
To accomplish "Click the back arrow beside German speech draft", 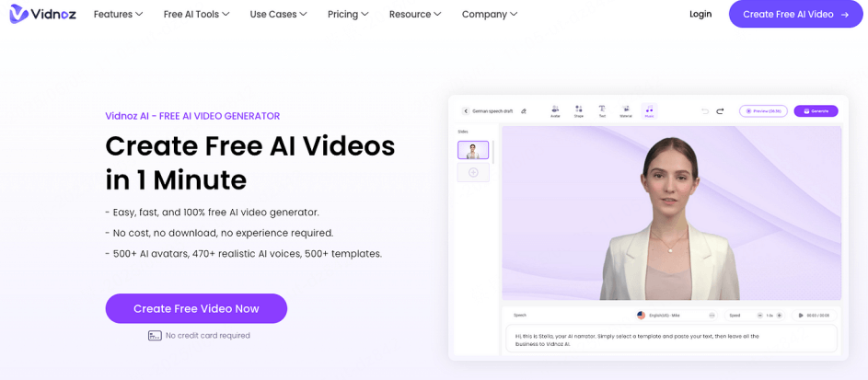I will (x=466, y=111).
